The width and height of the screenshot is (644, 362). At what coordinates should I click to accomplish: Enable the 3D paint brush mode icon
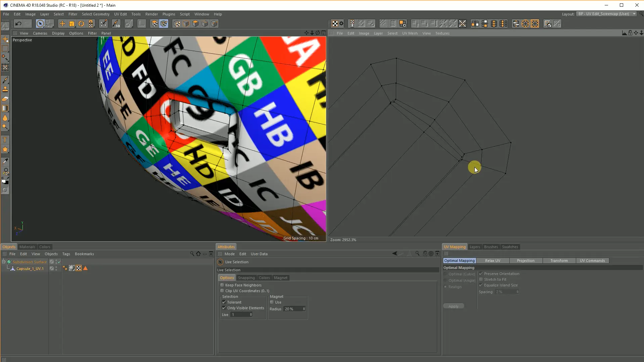[x=116, y=24]
